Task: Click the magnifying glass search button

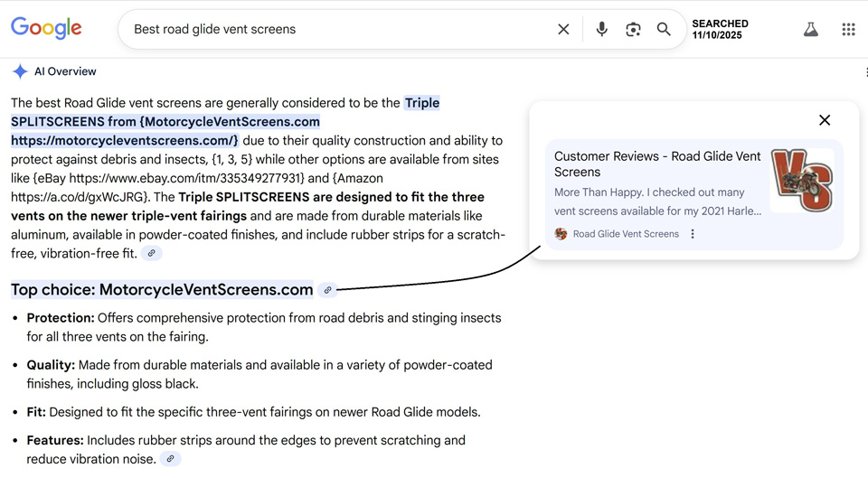Action: 664,29
